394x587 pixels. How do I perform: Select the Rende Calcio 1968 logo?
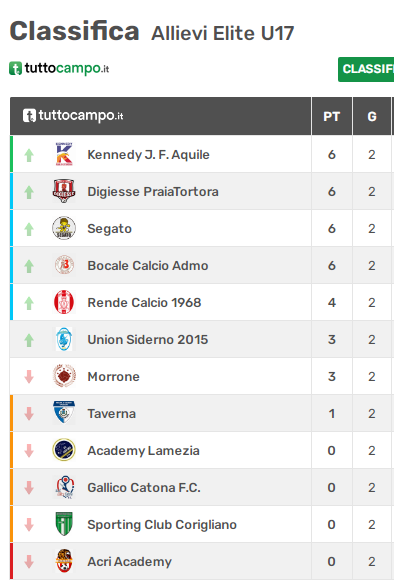click(64, 302)
